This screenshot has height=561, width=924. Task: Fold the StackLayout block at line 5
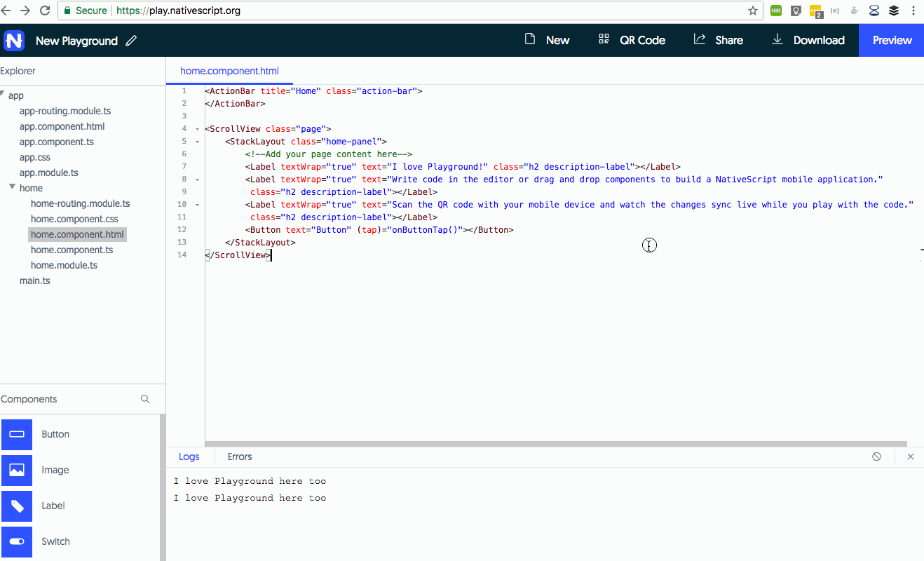(198, 142)
